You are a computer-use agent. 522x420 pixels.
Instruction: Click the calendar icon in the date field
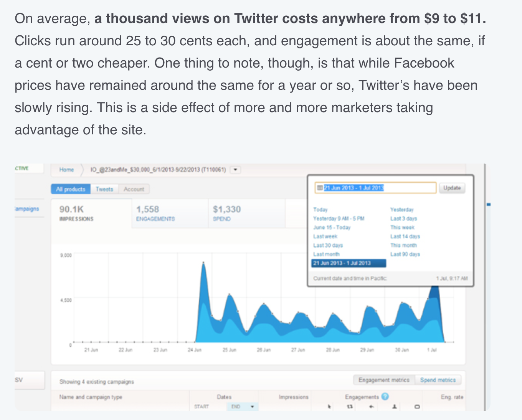[319, 188]
